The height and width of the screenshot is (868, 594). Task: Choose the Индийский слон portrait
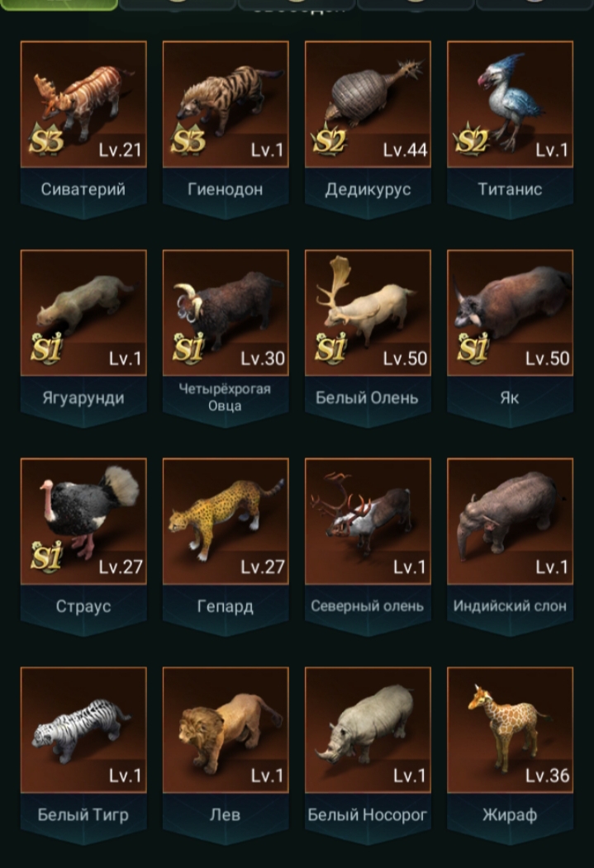pos(511,521)
